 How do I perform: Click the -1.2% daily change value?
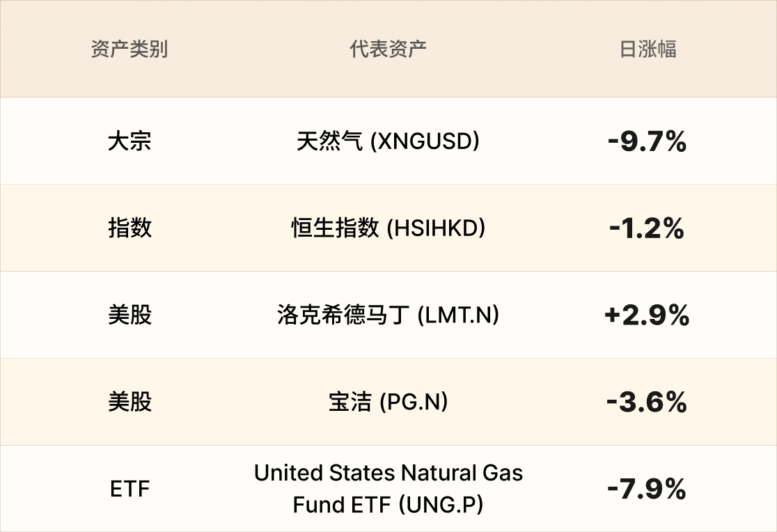647,228
